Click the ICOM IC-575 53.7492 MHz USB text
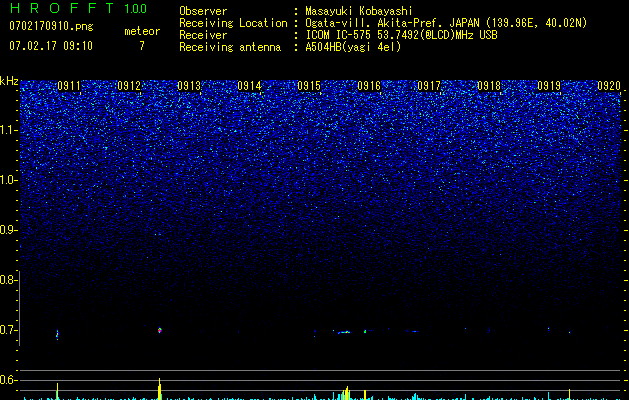This screenshot has height=400, width=629. coord(401,35)
